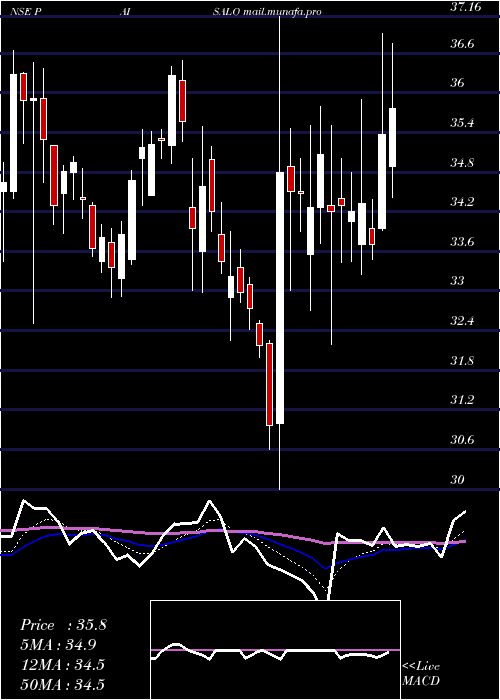This screenshot has width=500, height=700.
Task: Click the 5MA : 34.9 readout
Action: coord(58,645)
